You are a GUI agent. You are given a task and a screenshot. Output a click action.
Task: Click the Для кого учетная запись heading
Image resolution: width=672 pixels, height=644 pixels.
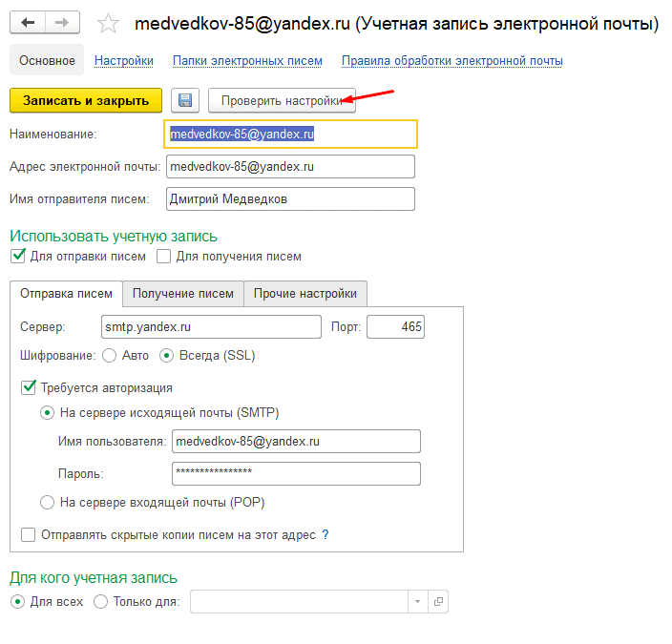[x=94, y=577]
